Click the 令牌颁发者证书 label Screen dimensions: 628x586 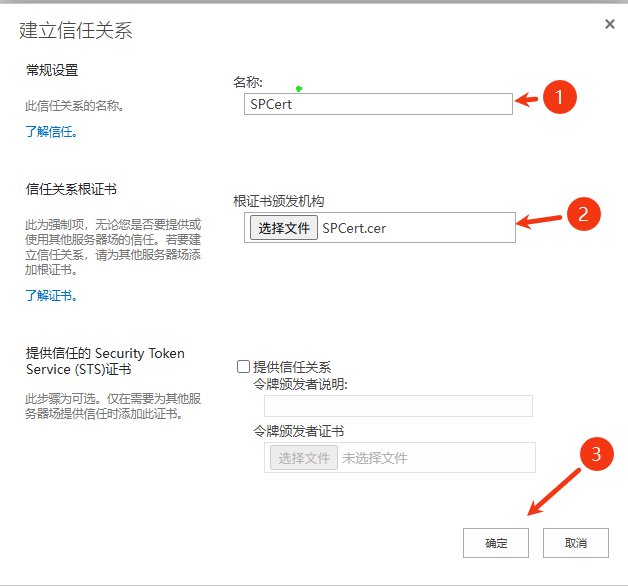(299, 431)
